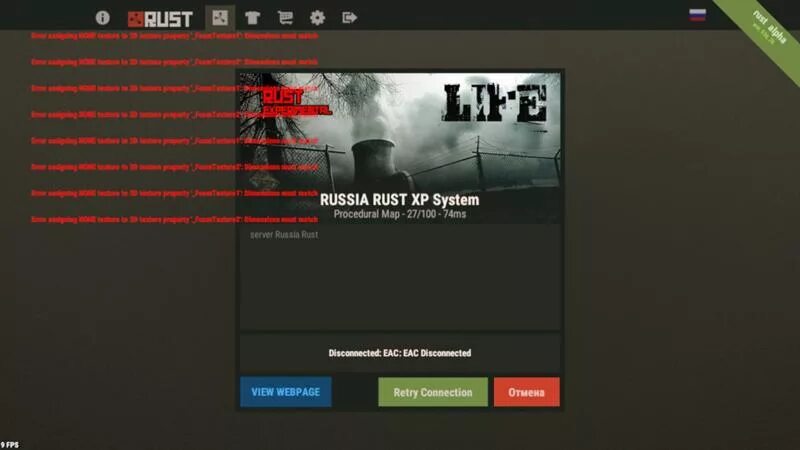
Task: Click the VIEW WEBPAGE button
Action: [286, 392]
